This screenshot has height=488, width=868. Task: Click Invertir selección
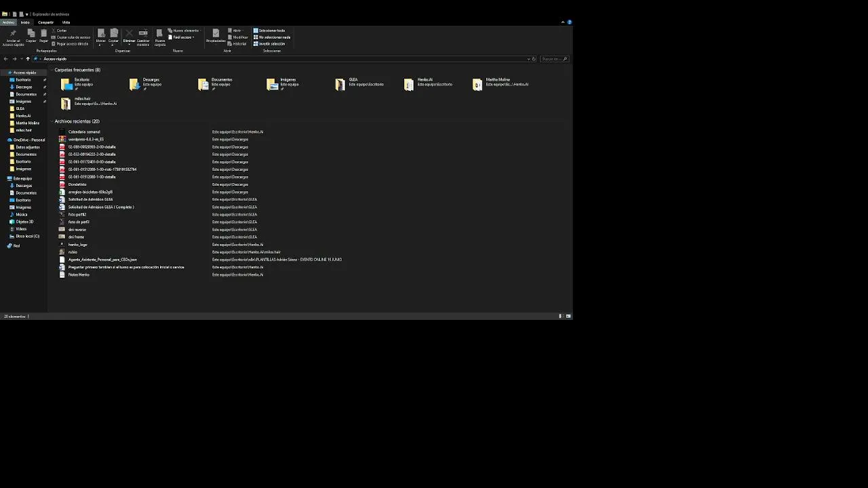click(269, 43)
